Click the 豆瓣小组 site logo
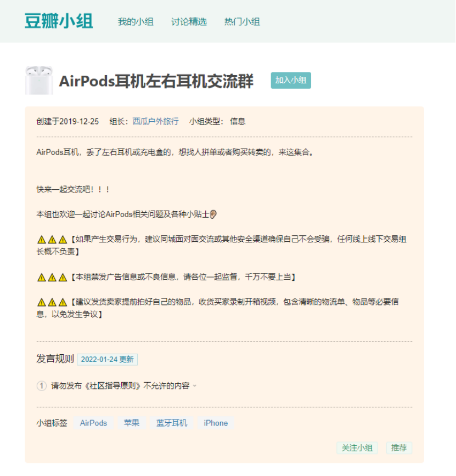The image size is (456, 476). tap(59, 21)
